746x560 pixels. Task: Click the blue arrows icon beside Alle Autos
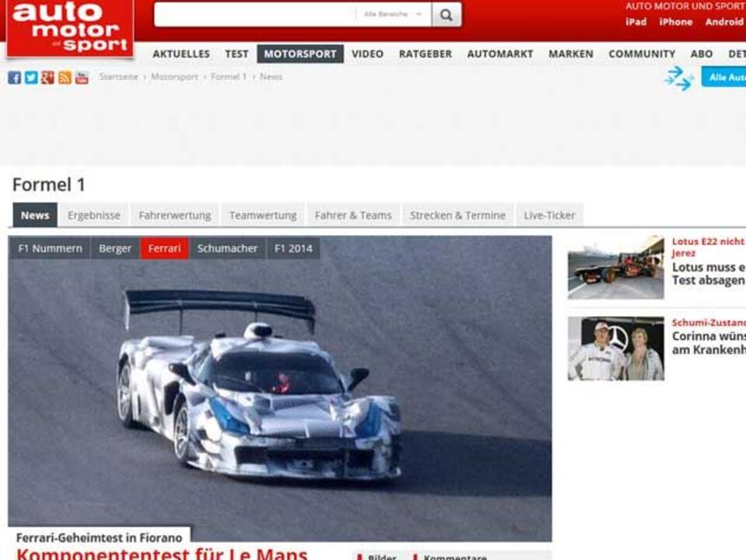point(679,78)
